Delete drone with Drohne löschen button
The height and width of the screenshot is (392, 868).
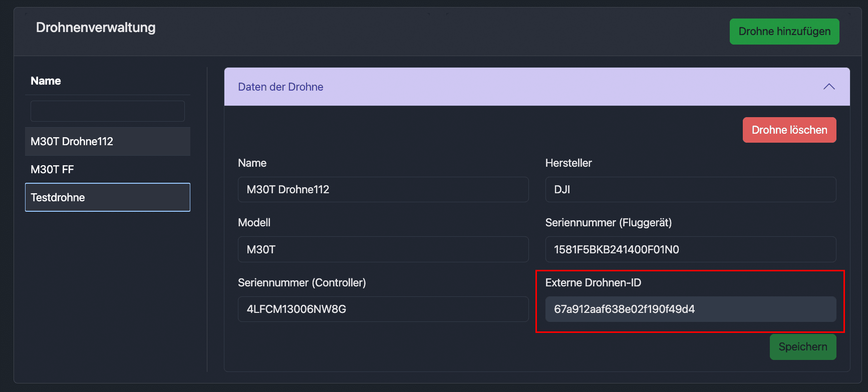pos(789,130)
